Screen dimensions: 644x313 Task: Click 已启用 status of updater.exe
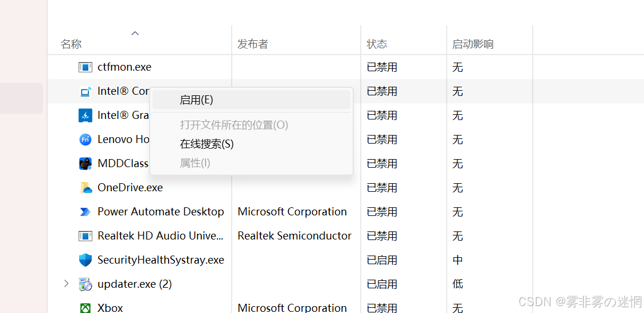point(382,284)
